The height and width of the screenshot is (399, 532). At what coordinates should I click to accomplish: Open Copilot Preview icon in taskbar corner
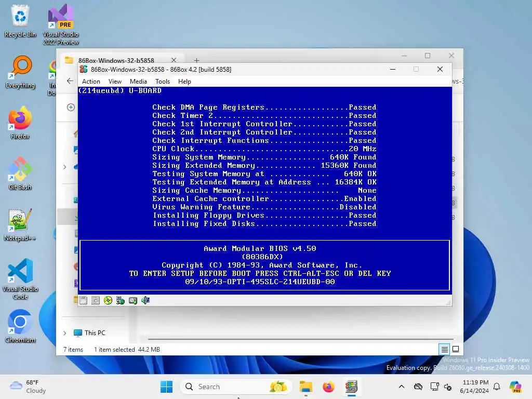tap(515, 387)
